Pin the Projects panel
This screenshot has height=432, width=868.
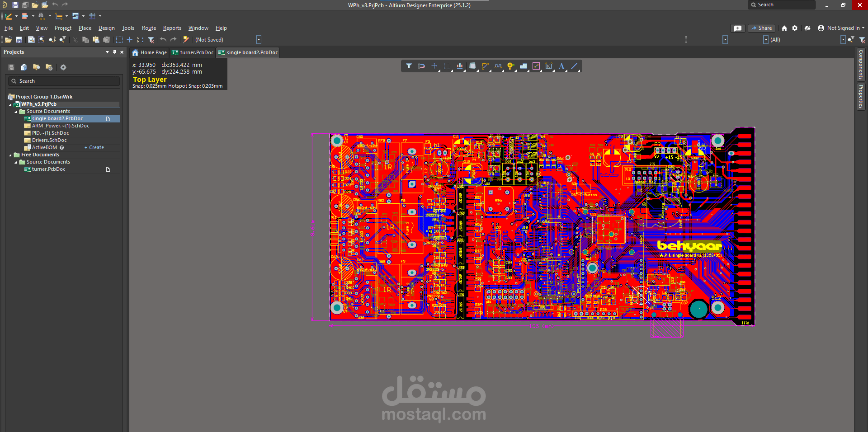[x=114, y=52]
